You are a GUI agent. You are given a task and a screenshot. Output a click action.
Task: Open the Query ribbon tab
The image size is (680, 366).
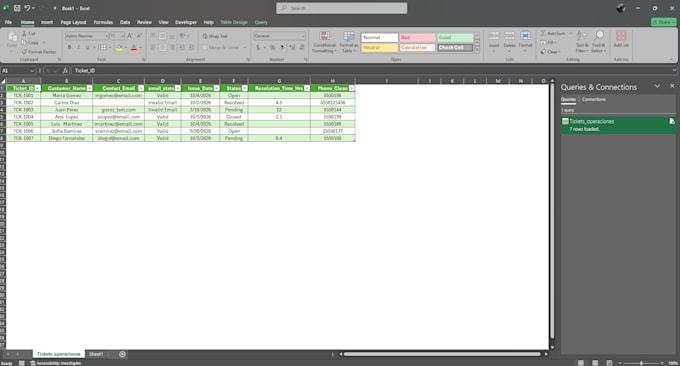coord(261,22)
